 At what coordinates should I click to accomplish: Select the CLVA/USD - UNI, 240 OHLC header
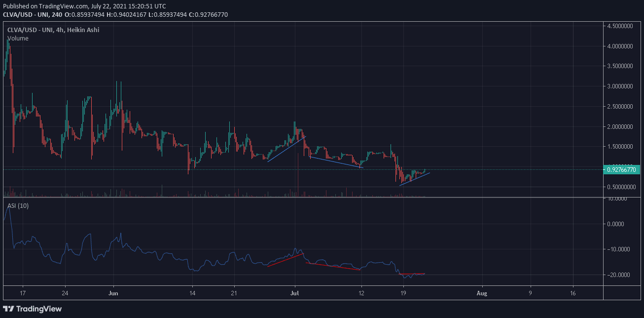tap(115, 15)
